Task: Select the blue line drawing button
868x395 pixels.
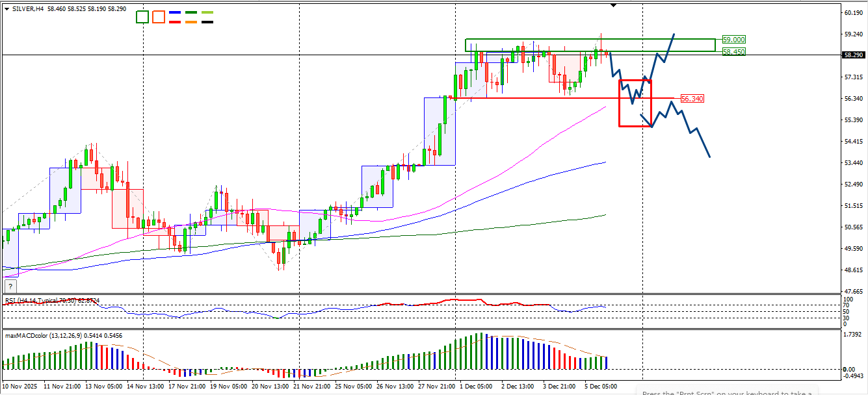Action: click(x=175, y=12)
